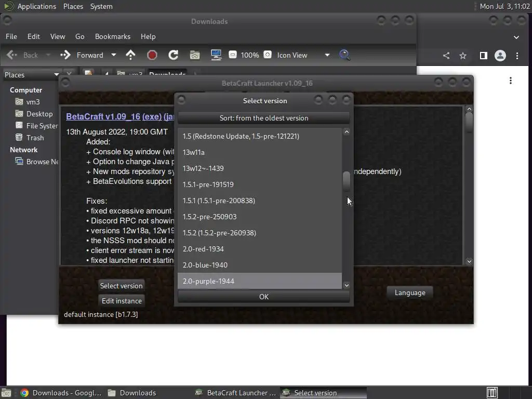Open the Edit menu

pyautogui.click(x=34, y=36)
